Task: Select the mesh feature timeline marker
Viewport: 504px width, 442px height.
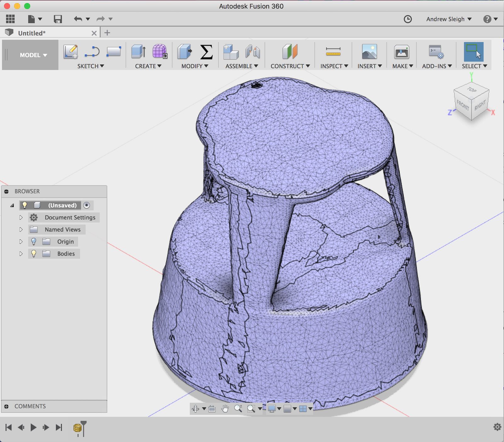Action: 77,428
